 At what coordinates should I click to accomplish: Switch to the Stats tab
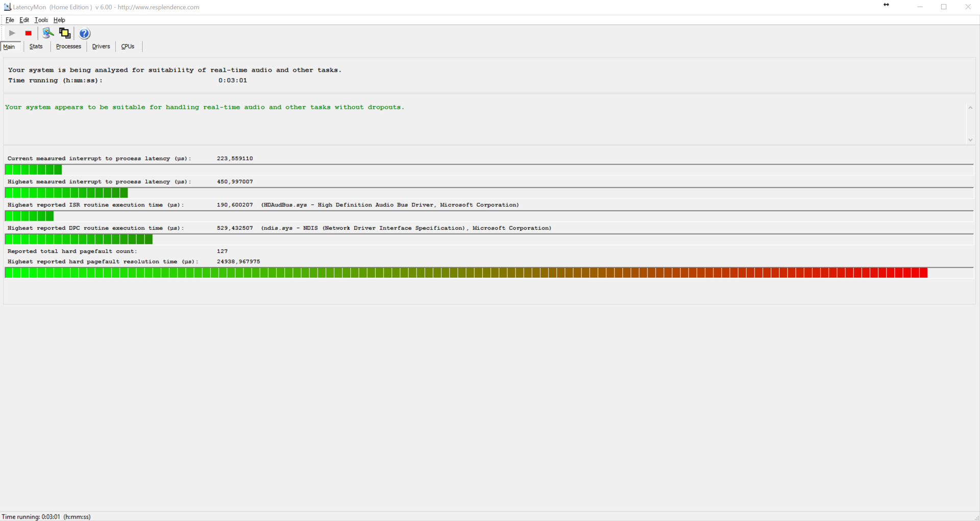pos(36,46)
